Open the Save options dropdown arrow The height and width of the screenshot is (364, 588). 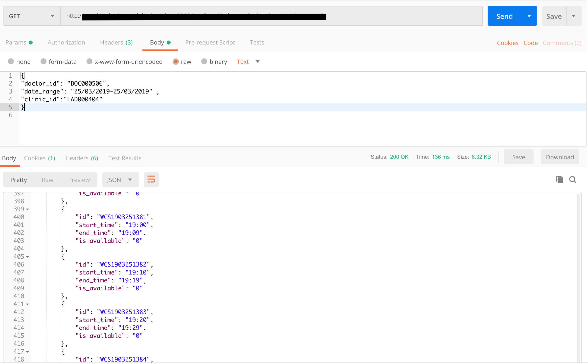[x=574, y=16]
